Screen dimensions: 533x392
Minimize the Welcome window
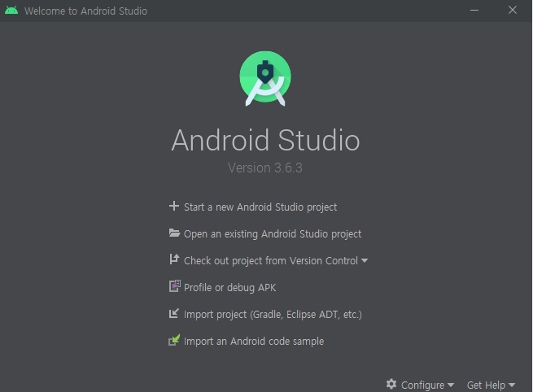(x=474, y=11)
